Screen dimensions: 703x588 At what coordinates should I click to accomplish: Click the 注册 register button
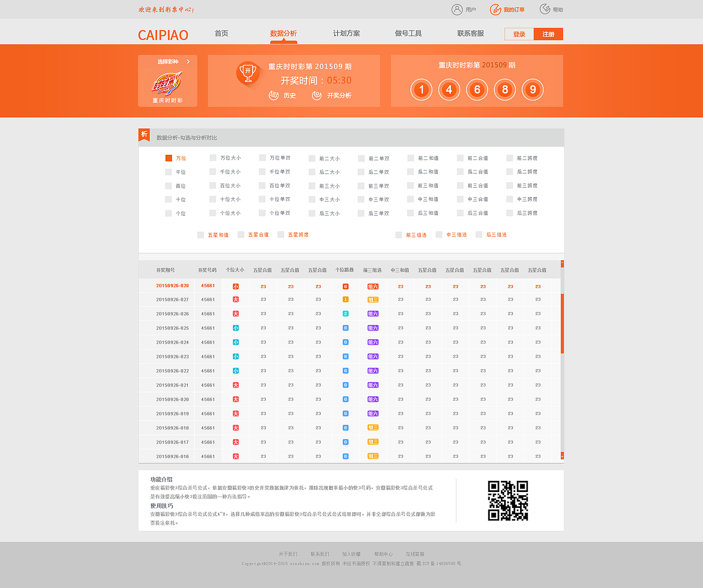[549, 34]
